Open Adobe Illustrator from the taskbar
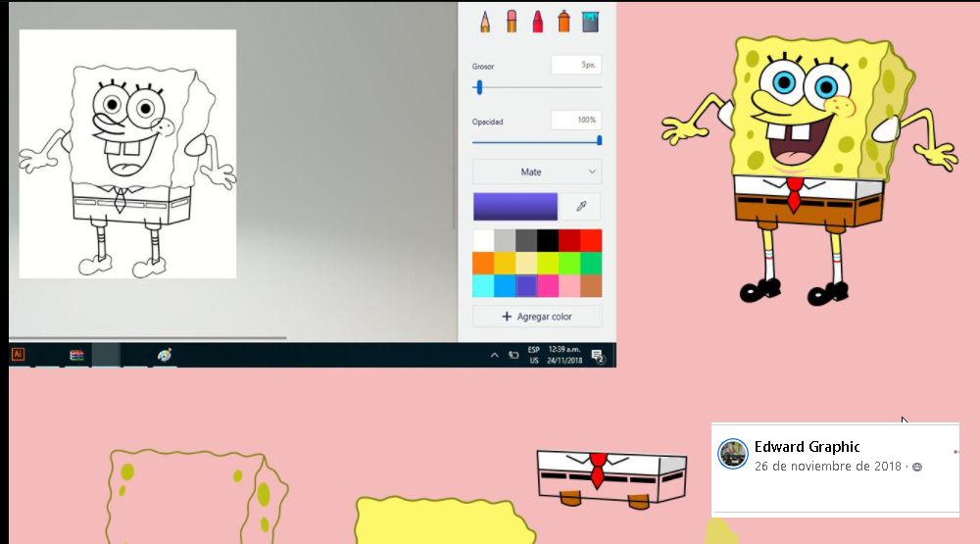The height and width of the screenshot is (544, 980). click(18, 355)
